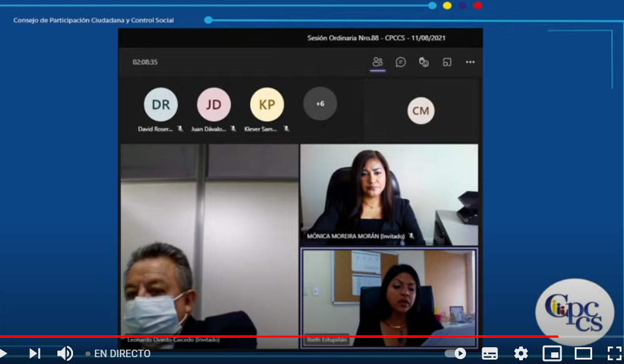Click the "Leonardo Oviedo Caicedo (Invitado)" label

[173, 340]
